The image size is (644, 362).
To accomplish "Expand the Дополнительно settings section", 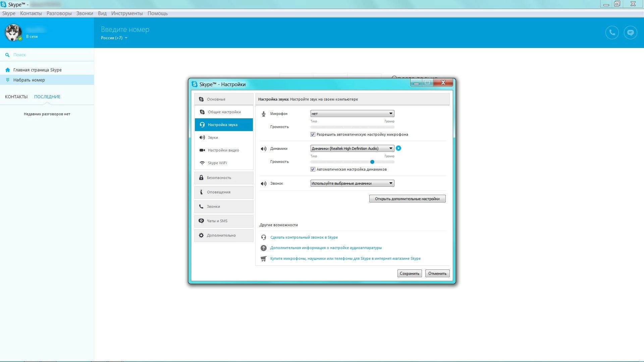I will pyautogui.click(x=224, y=235).
